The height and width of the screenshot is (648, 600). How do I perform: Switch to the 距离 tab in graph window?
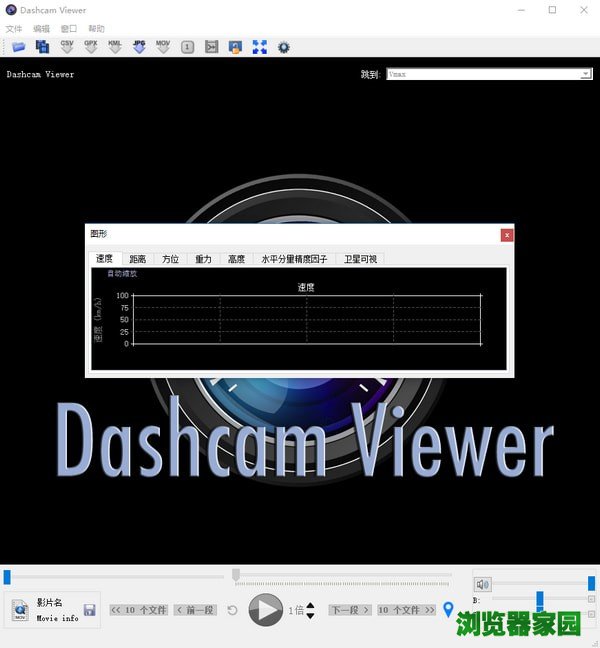(x=138, y=259)
